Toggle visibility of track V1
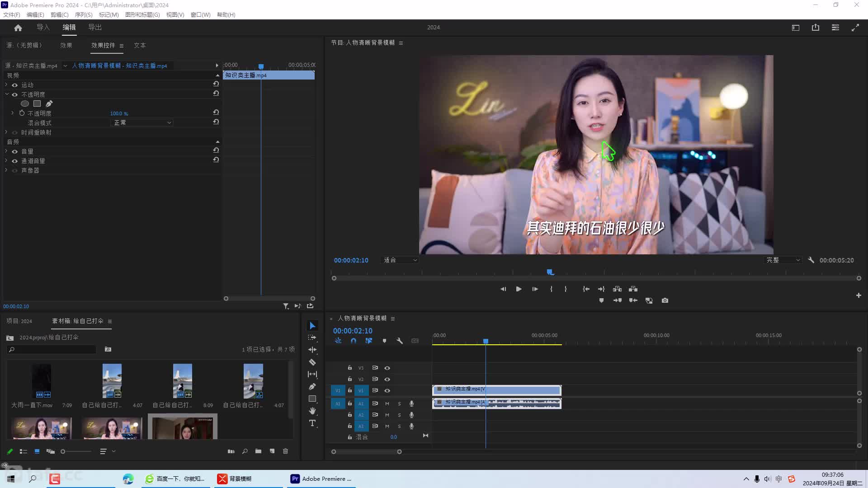Viewport: 868px width, 488px height. (x=387, y=391)
